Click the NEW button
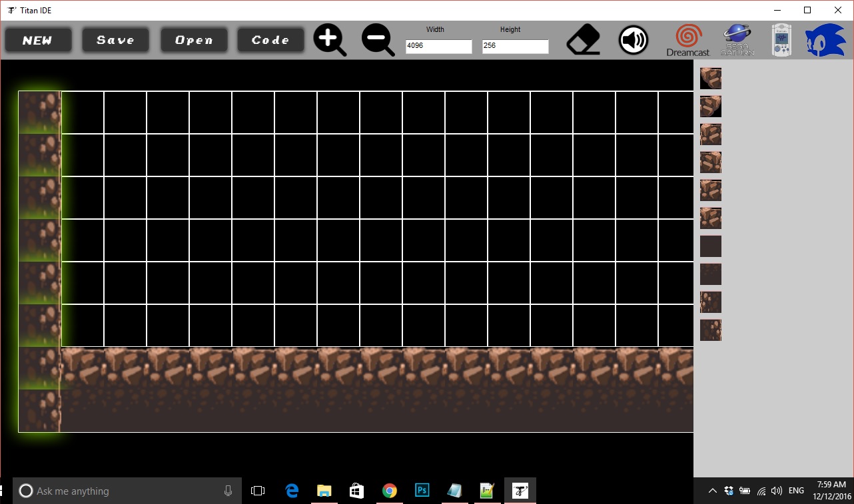This screenshot has width=854, height=504. coord(38,40)
